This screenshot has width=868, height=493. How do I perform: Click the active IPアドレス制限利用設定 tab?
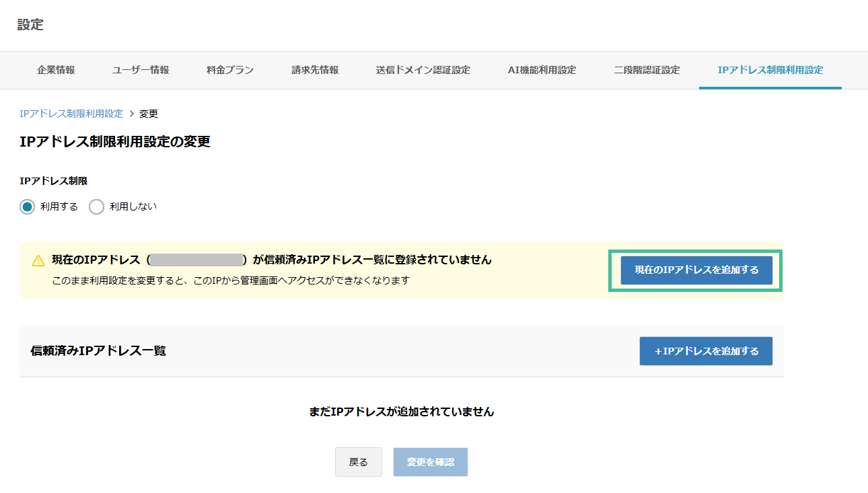770,69
